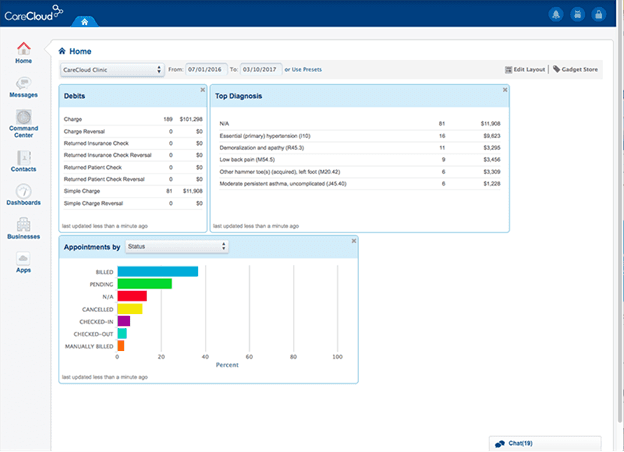Viewport: 624px width, 452px height.
Task: Open Messages from the sidebar
Action: click(x=23, y=86)
